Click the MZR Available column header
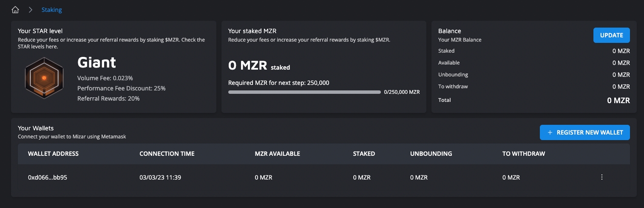644x208 pixels. [x=277, y=154]
